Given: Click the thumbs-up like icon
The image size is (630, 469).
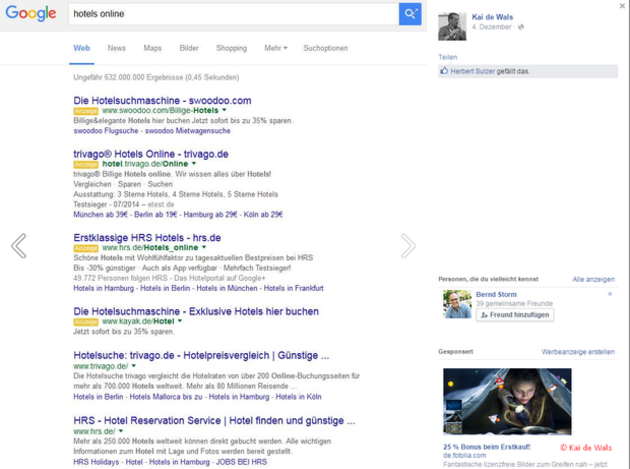Looking at the screenshot, I should (x=444, y=71).
